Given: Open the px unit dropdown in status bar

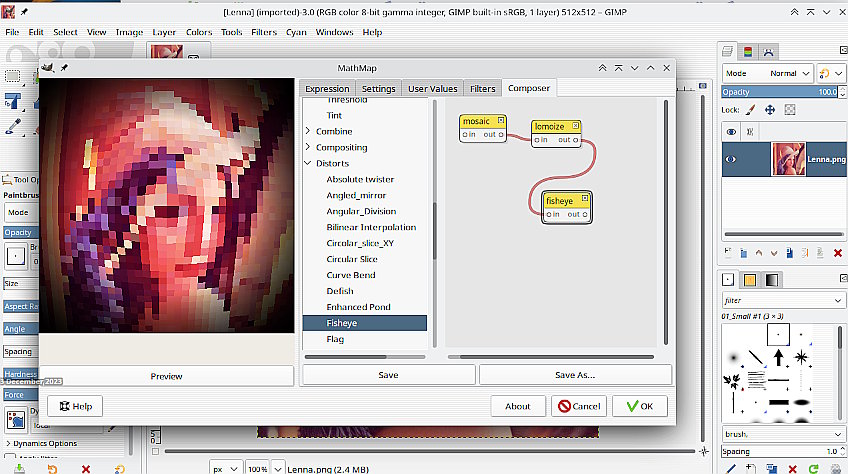Looking at the screenshot, I should [225, 469].
